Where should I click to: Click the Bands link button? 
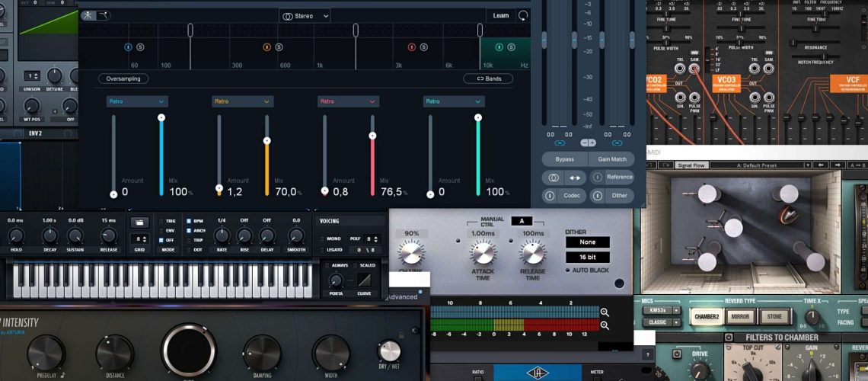(488, 78)
